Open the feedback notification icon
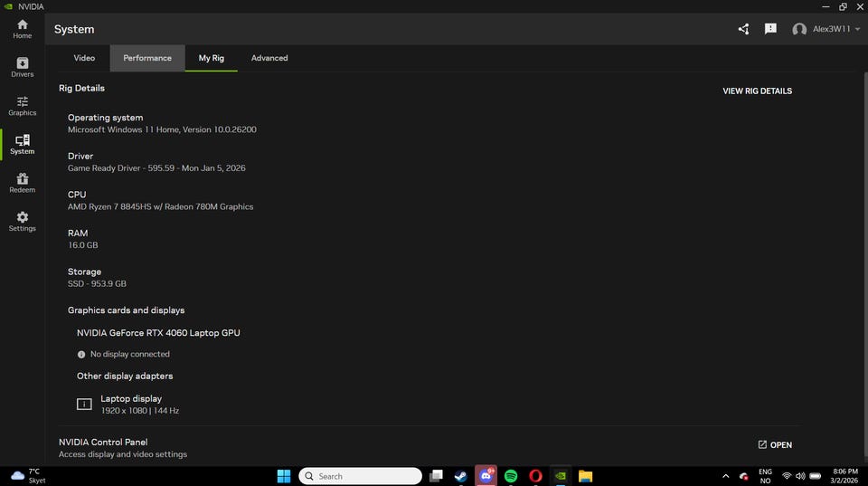The image size is (868, 486). pos(770,29)
